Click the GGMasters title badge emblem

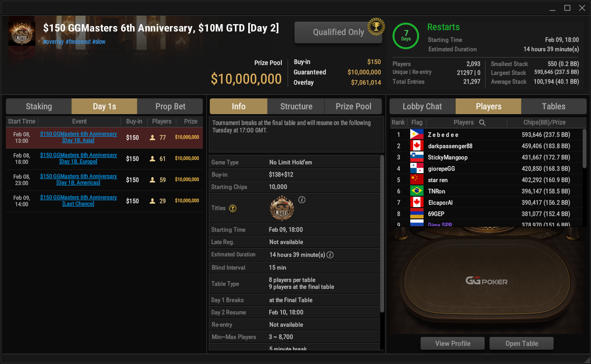coord(282,209)
